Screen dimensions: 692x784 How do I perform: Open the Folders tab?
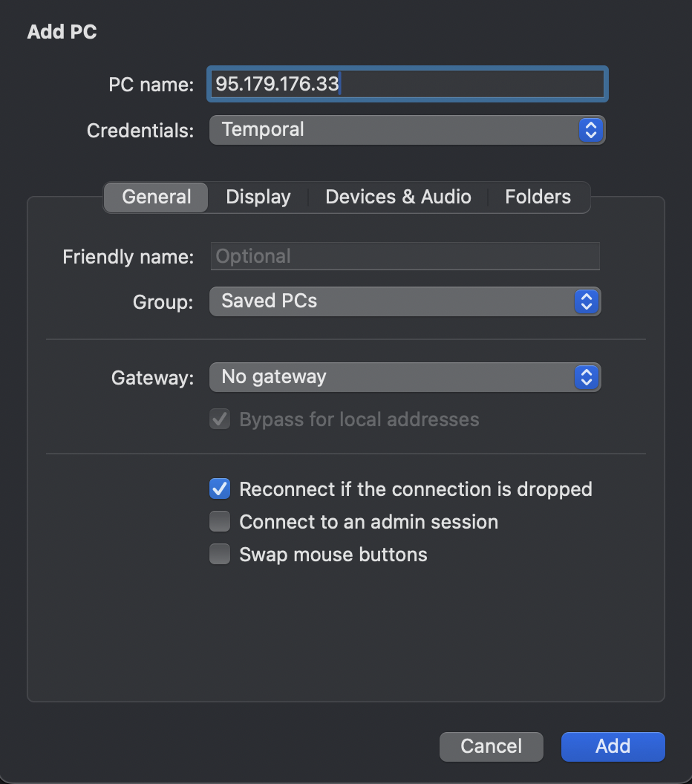click(538, 197)
